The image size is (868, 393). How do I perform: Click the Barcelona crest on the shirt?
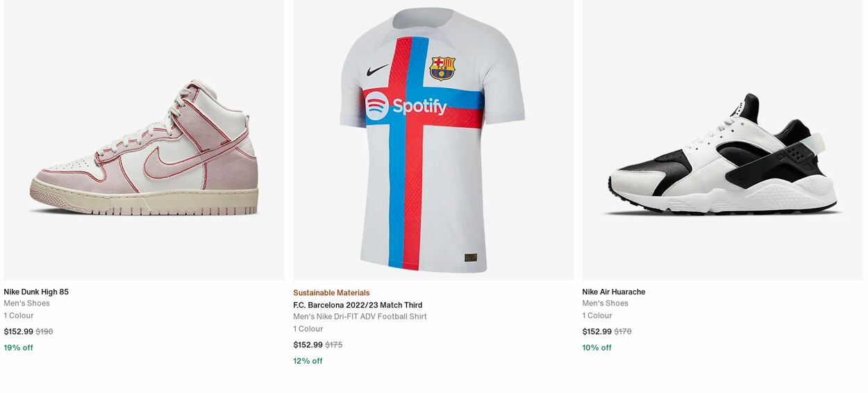pos(442,68)
